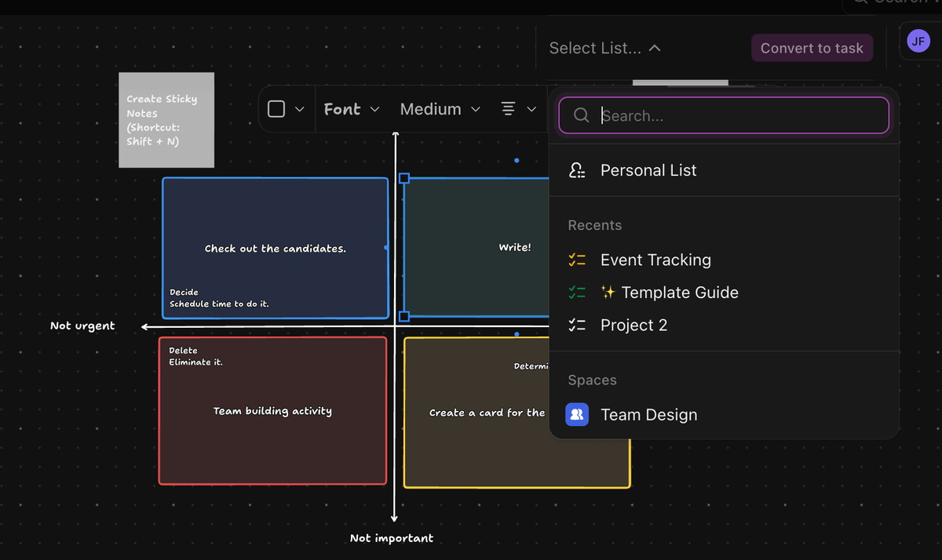Pick Team Design under Spaces
This screenshot has width=942, height=560.
[x=648, y=415]
